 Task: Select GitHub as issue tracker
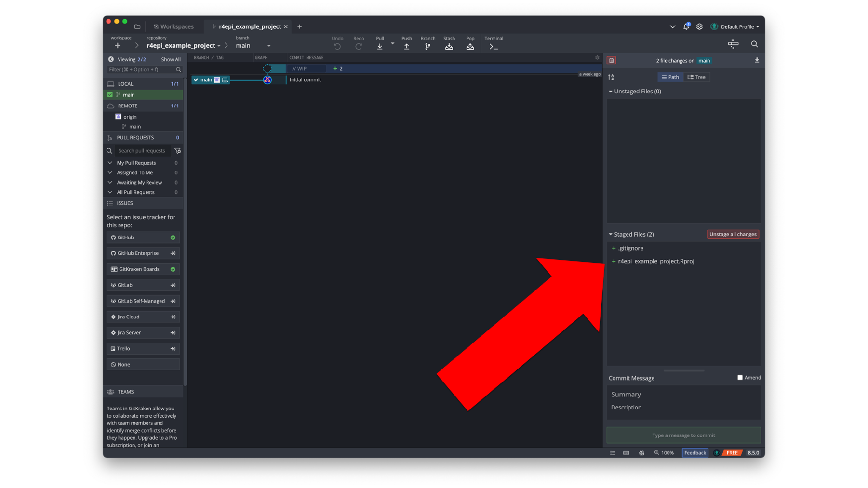[x=143, y=237]
